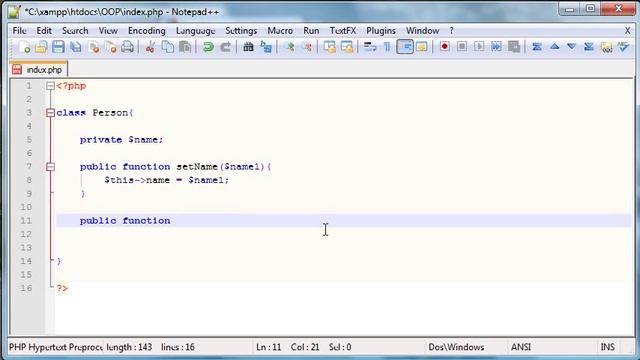
Task: Click Run macro multiple times icon
Action: pyautogui.click(x=496, y=47)
